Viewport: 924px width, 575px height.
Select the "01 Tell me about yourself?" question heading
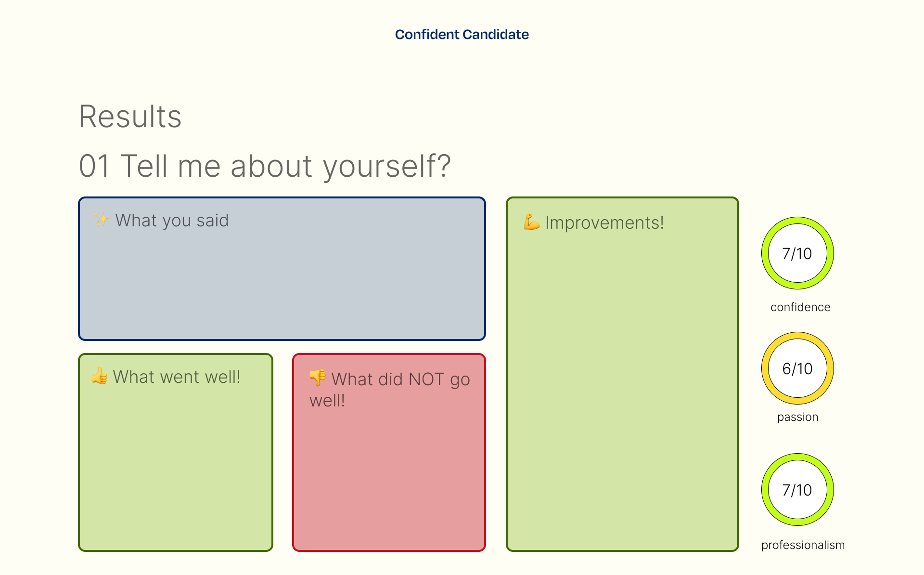tap(265, 166)
